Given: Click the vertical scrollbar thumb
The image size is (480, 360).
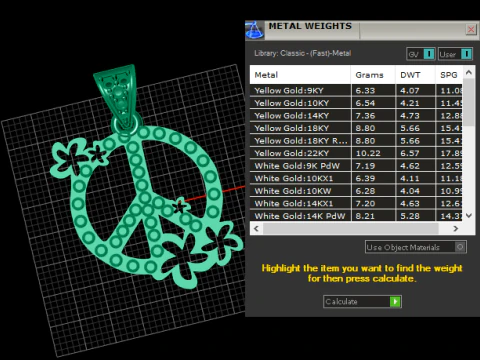Looking at the screenshot, I should tap(469, 102).
